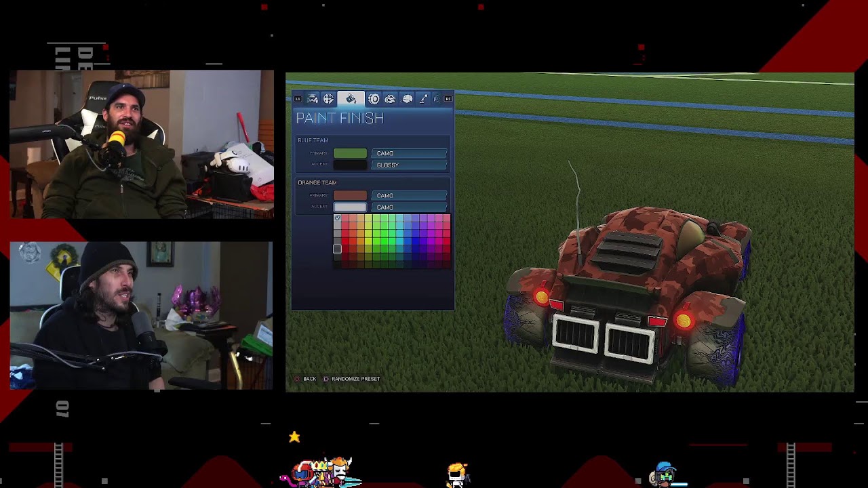
Task: Open Blue Team accent GLOSSY finish dropdown
Action: 410,165
